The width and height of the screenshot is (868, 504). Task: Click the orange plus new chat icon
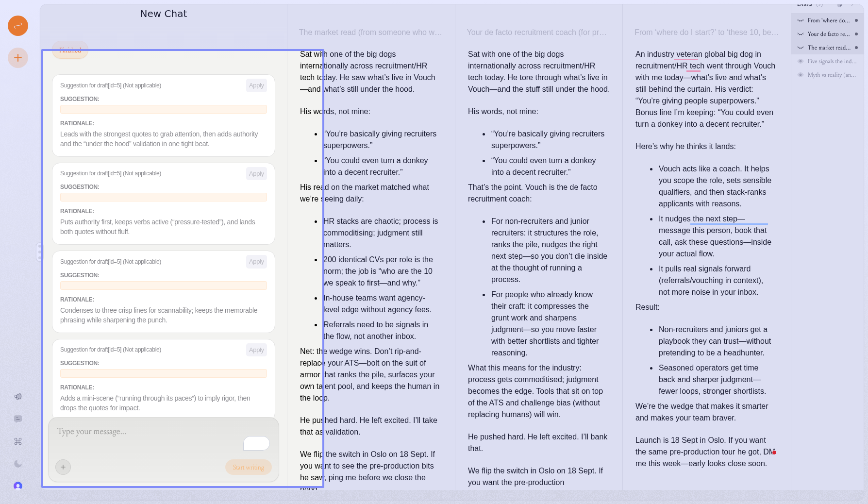tap(18, 58)
